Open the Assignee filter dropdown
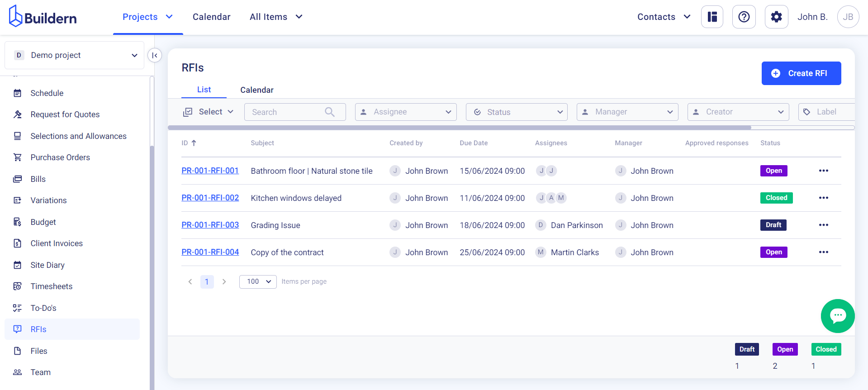 [x=405, y=112]
